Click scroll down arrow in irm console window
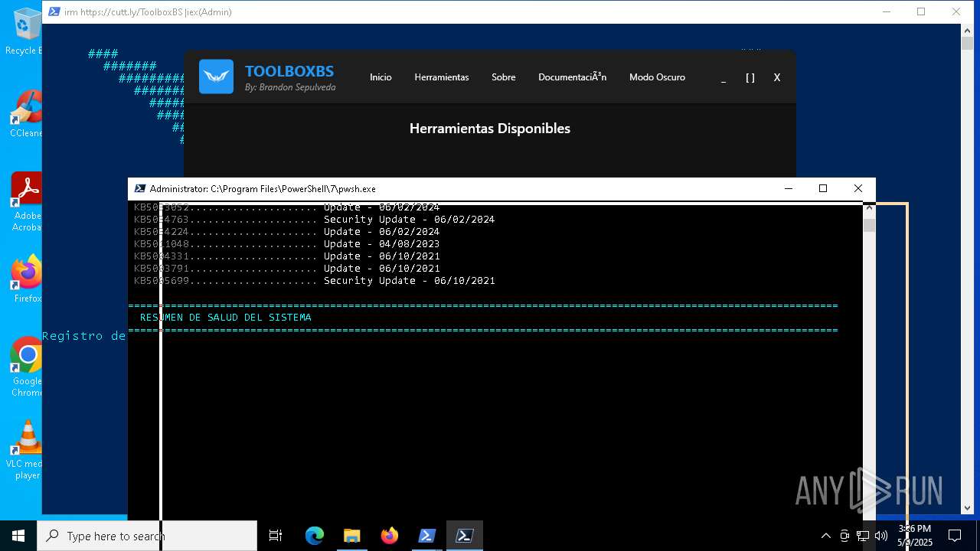Image resolution: width=980 pixels, height=551 pixels. 967,507
